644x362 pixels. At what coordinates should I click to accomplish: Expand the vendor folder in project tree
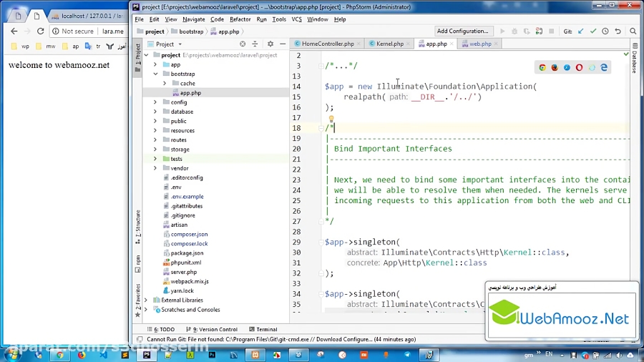pyautogui.click(x=155, y=168)
